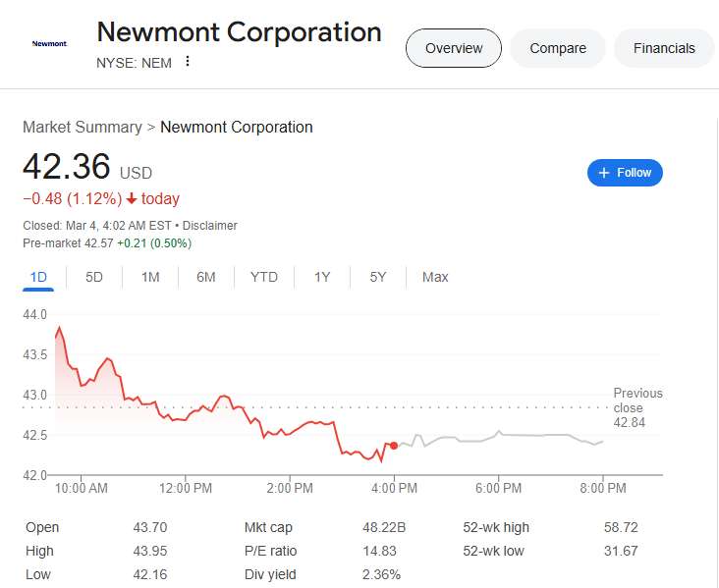Click the plus icon on the Follow button

tap(604, 173)
